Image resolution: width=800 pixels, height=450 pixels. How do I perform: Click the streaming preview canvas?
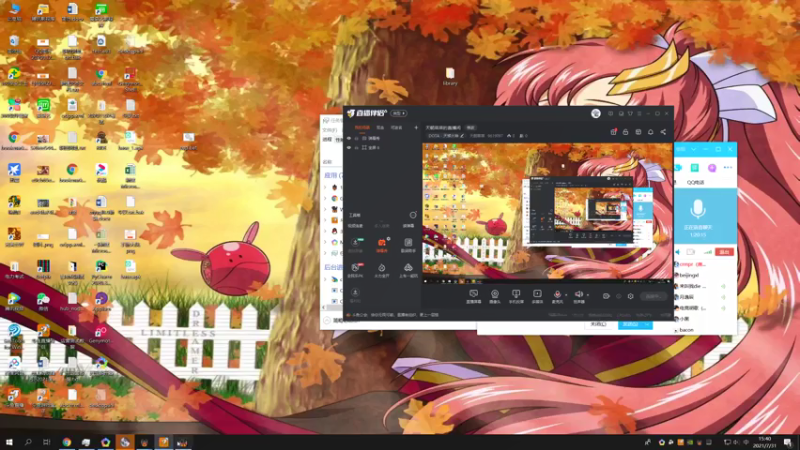547,212
